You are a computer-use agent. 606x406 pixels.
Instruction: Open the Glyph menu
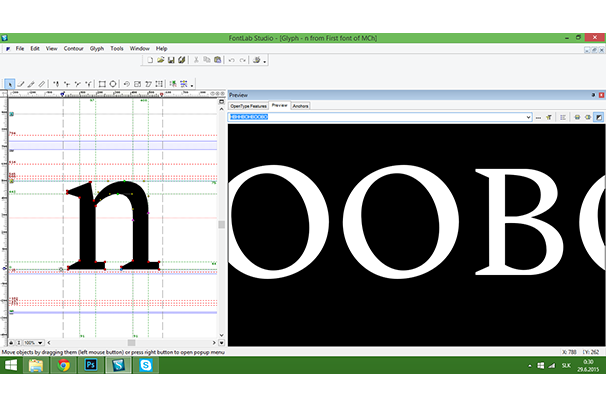pyautogui.click(x=97, y=48)
